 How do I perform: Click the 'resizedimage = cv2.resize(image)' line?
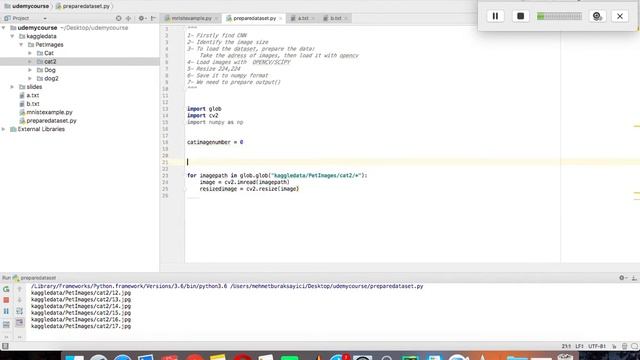click(x=249, y=189)
